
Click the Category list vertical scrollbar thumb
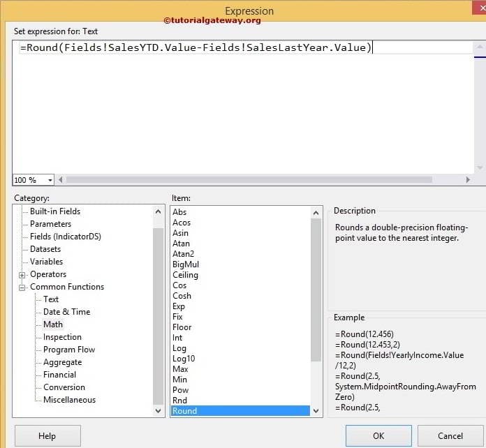click(158, 316)
